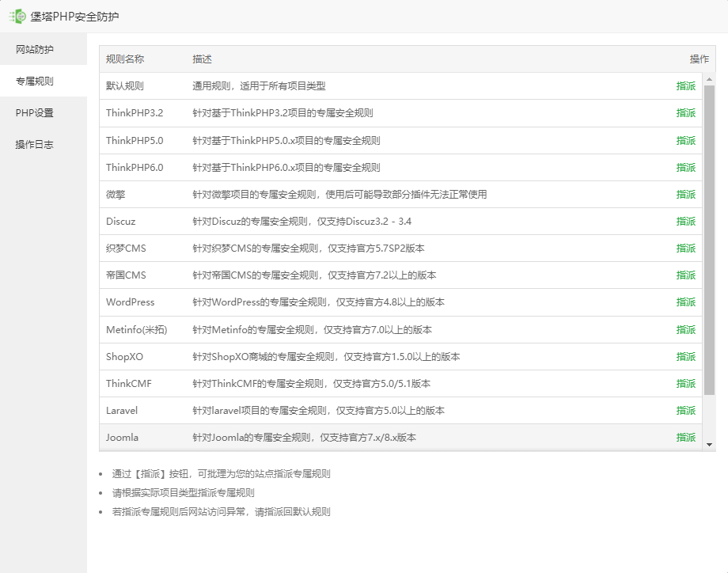Image resolution: width=728 pixels, height=573 pixels.
Task: Click the 规则名称 column header
Action: [125, 59]
